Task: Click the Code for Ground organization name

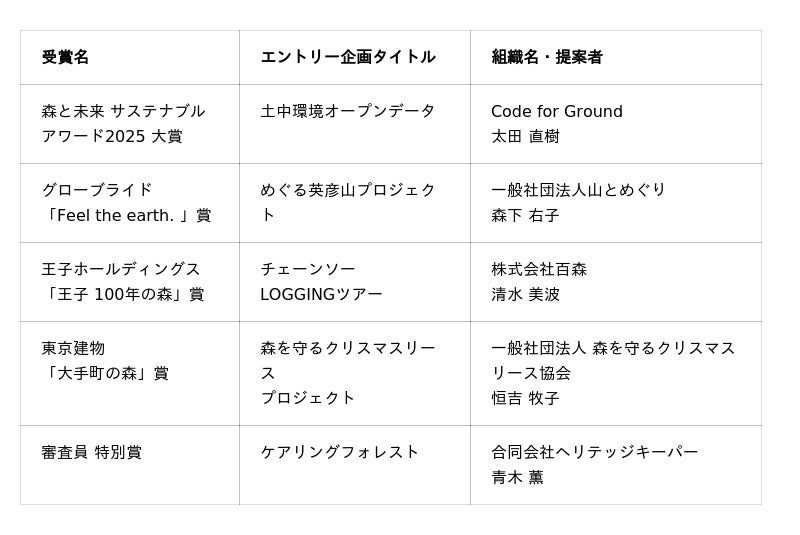Action: [557, 111]
